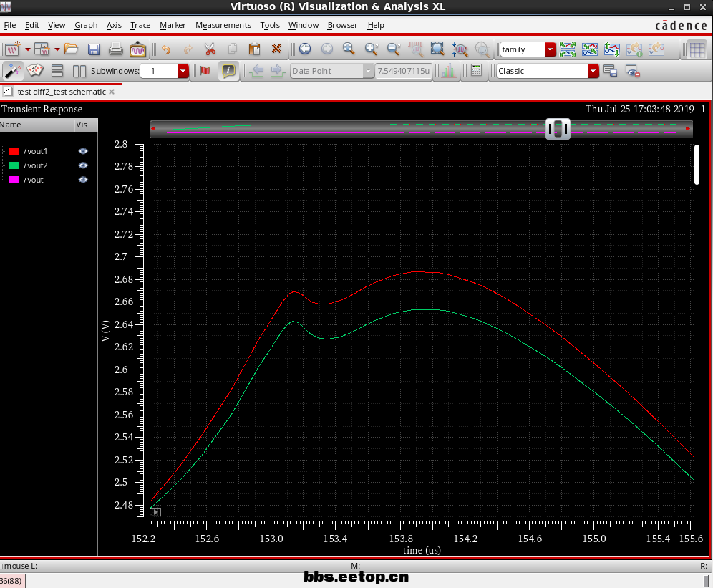Open the Trace menu
This screenshot has width=713, height=588.
(140, 25)
